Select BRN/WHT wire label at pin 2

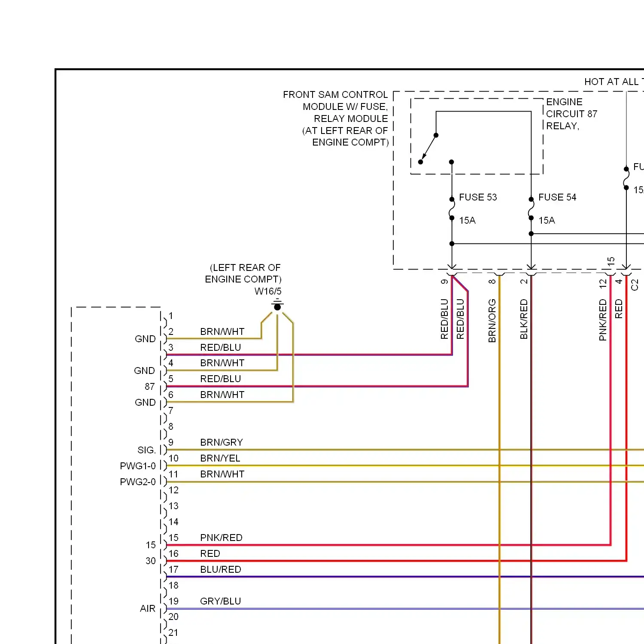coord(222,331)
